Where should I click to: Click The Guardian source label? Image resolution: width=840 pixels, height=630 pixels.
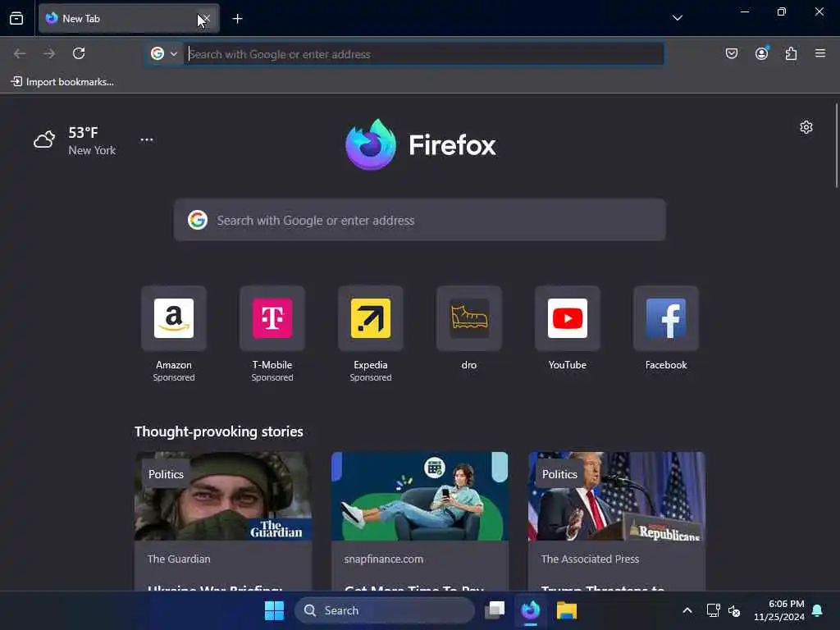[x=179, y=559]
